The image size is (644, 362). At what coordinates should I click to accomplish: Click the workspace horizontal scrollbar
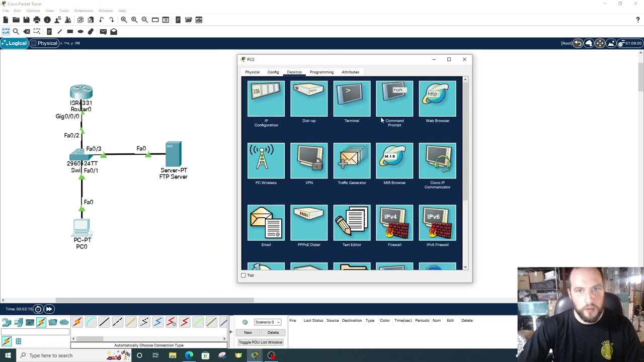[x=155, y=300]
